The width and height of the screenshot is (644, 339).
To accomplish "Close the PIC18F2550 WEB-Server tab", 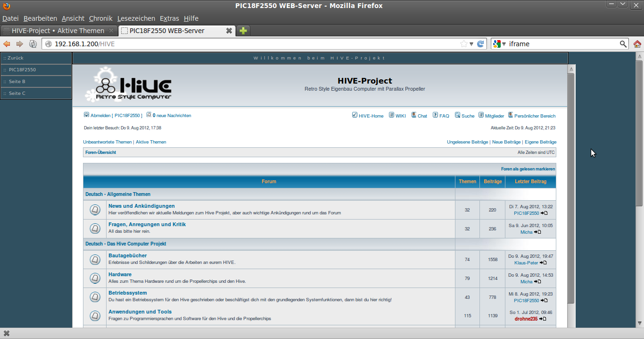I will point(229,31).
